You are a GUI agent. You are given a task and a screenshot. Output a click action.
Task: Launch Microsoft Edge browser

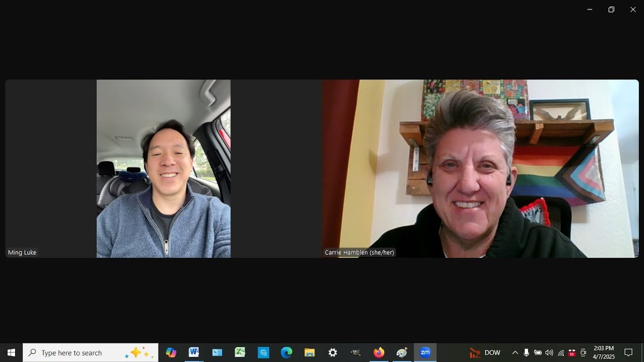click(286, 352)
